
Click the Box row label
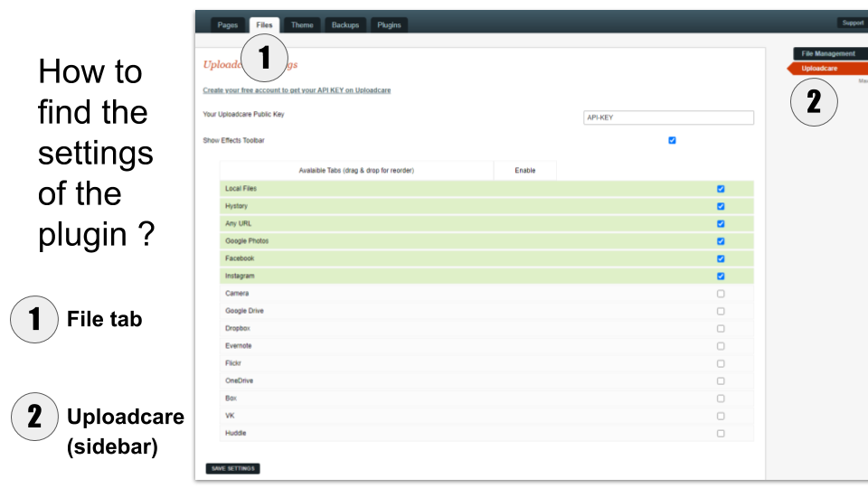[x=231, y=399]
